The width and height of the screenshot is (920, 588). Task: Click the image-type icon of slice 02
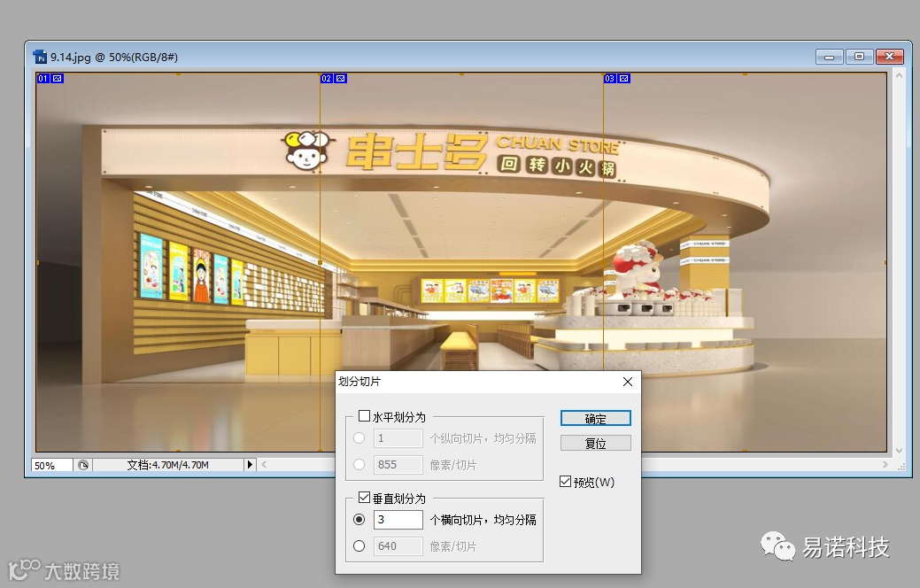(x=340, y=79)
